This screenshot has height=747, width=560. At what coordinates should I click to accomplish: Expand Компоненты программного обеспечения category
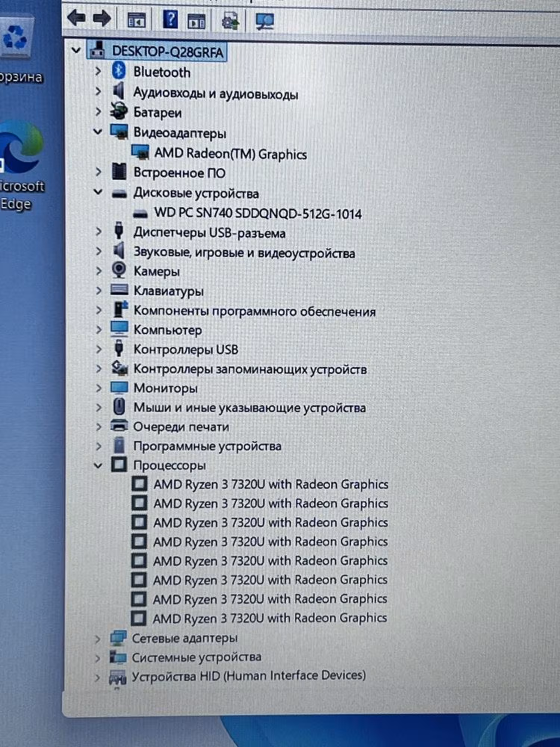(x=99, y=310)
